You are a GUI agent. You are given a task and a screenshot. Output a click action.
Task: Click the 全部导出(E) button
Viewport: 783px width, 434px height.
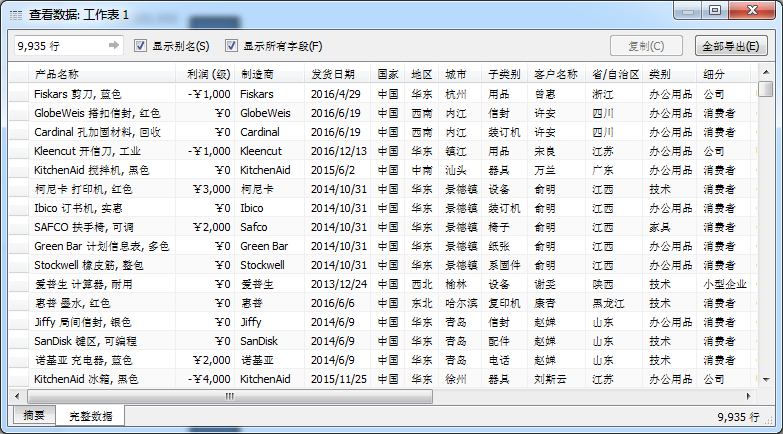click(x=731, y=46)
